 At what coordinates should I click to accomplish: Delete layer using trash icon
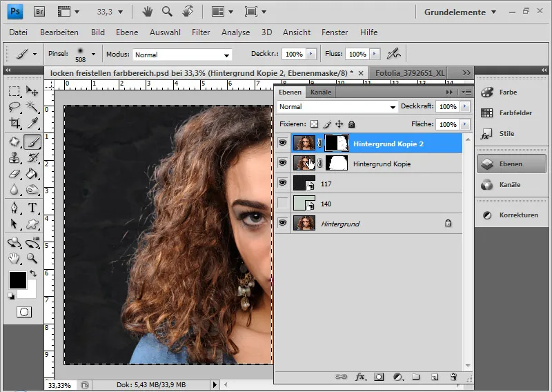pos(453,377)
